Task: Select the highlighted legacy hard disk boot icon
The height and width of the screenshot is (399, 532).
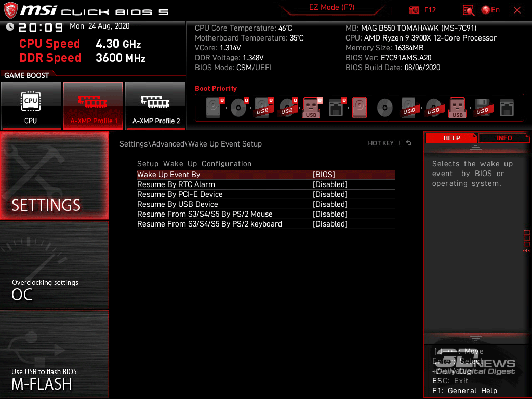Action: 360,108
